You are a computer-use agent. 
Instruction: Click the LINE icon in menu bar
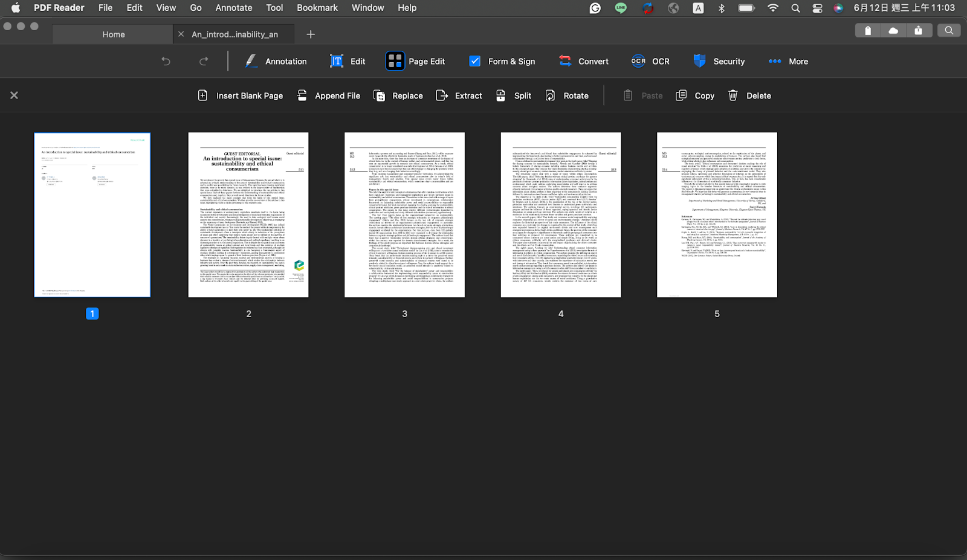[621, 8]
